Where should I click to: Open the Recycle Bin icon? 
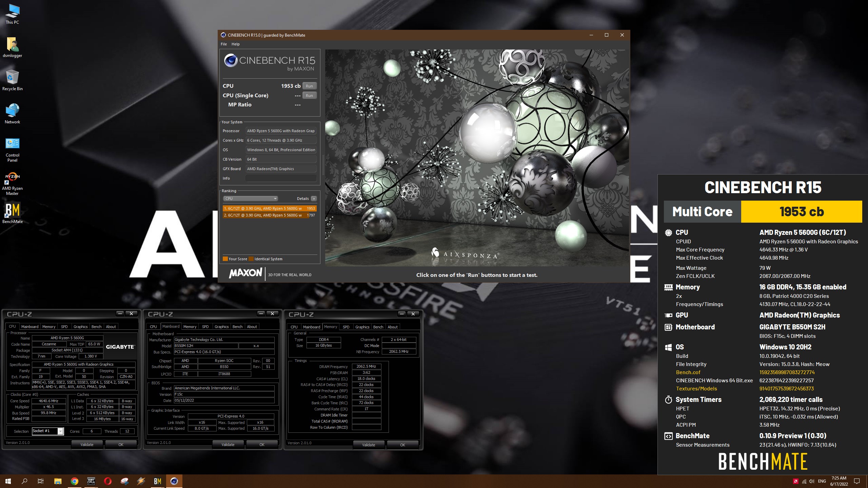pos(12,80)
